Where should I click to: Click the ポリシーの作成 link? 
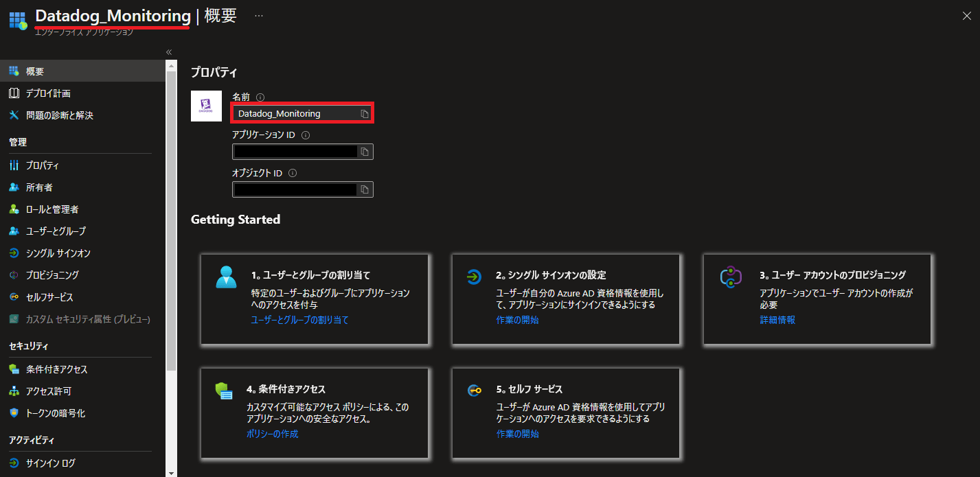coord(272,434)
